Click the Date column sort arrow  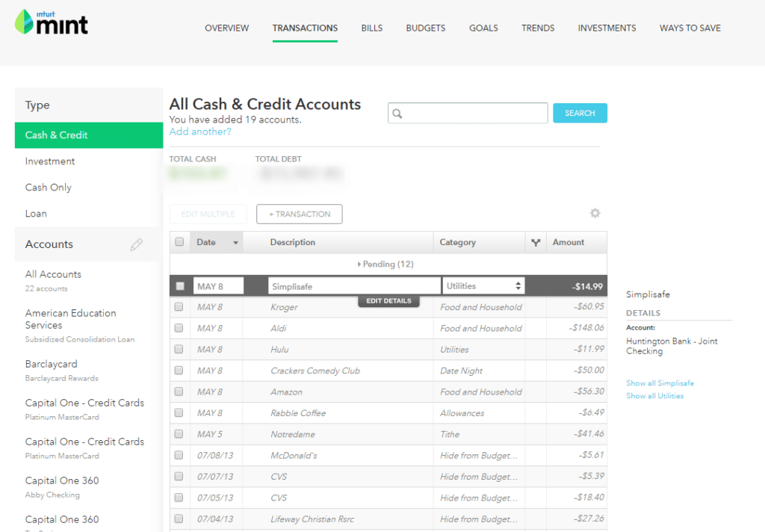click(x=235, y=243)
